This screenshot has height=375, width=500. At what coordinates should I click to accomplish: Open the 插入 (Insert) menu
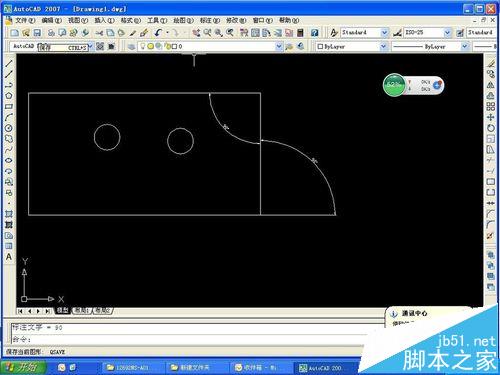(104, 21)
